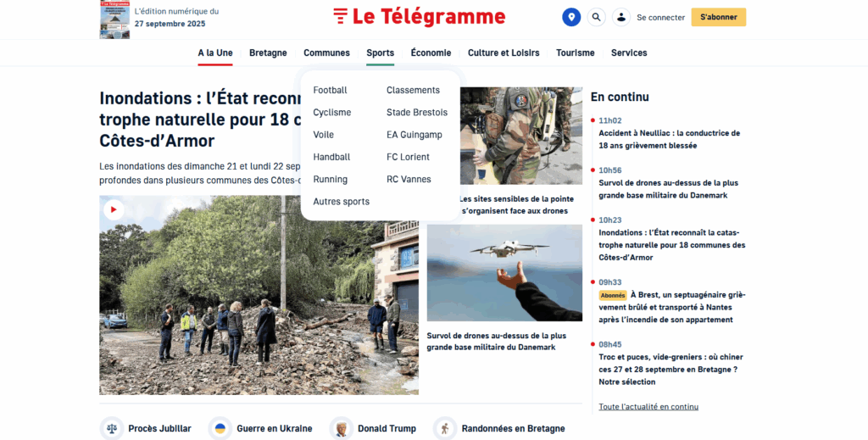Screen dimensions: 868x440
Task: Open Toute l'actualité en continu link
Action: click(648, 407)
